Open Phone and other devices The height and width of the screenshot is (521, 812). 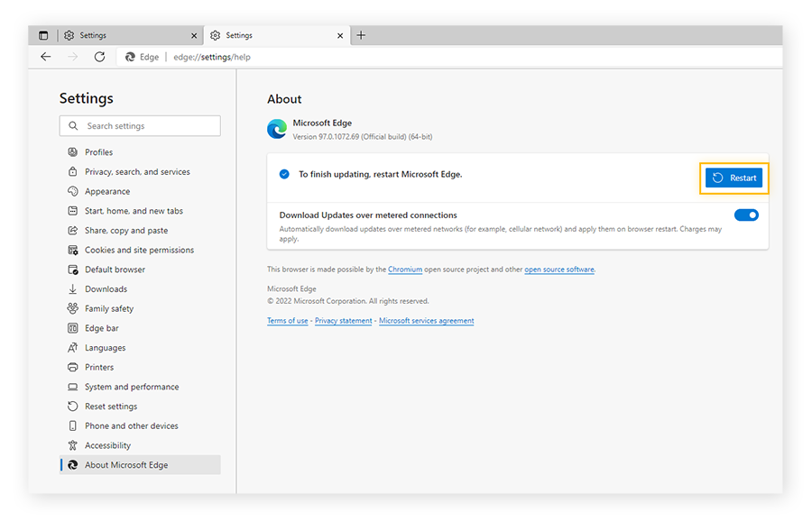coord(140,425)
